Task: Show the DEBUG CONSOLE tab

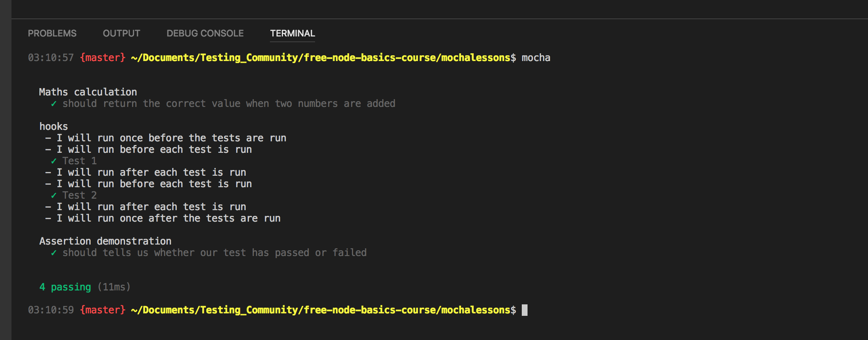Action: click(x=205, y=34)
